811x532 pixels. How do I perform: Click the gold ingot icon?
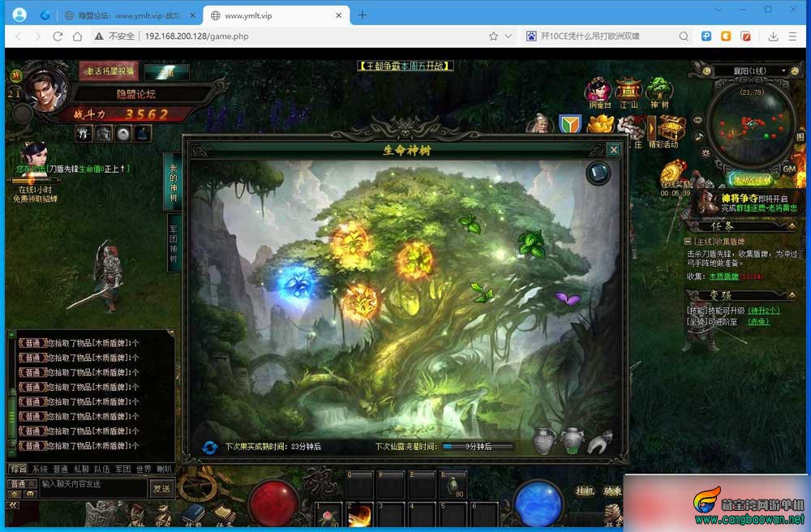600,125
